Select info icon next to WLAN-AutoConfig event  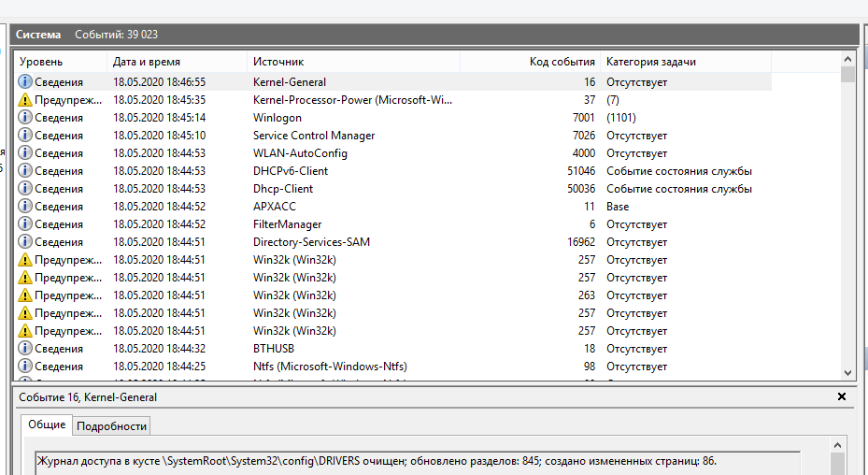tap(25, 153)
